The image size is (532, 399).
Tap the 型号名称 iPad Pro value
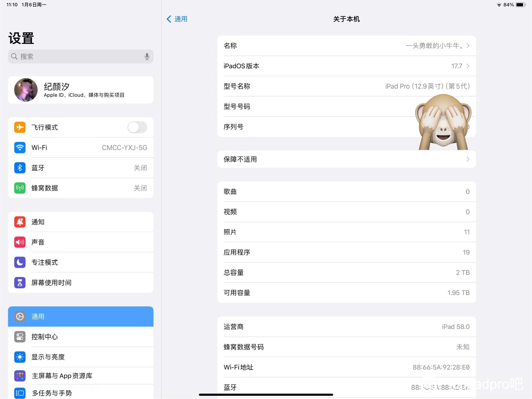click(427, 86)
